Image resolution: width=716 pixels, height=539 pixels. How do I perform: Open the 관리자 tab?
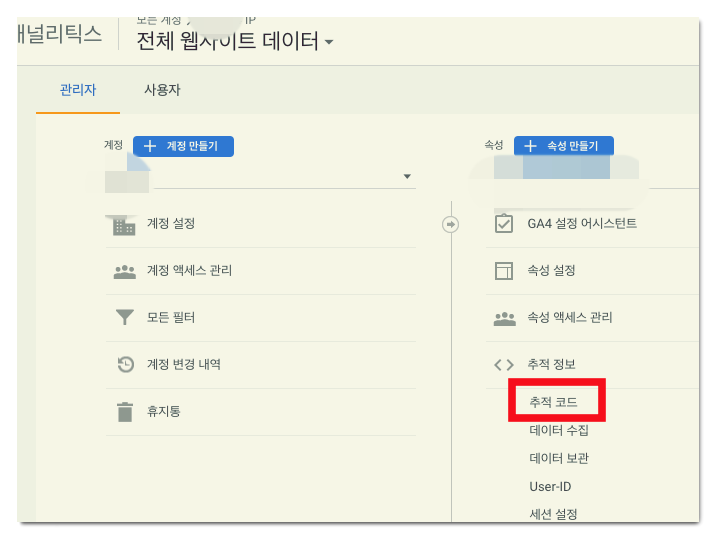coord(78,90)
